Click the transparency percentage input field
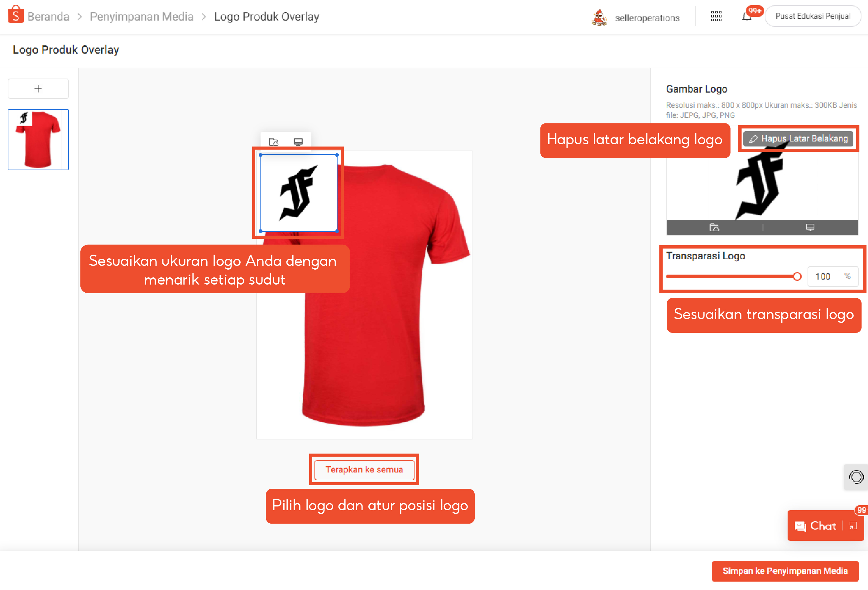 pos(823,276)
